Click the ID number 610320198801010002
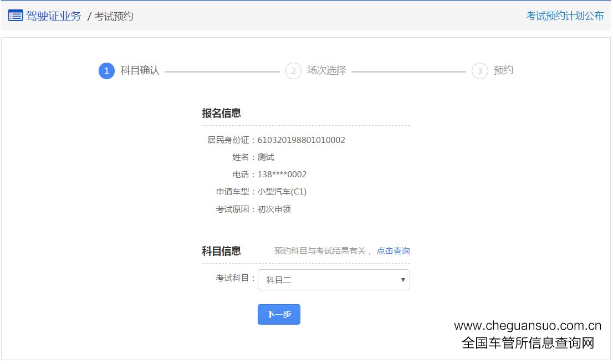Image resolution: width=613 pixels, height=364 pixels. (x=301, y=140)
